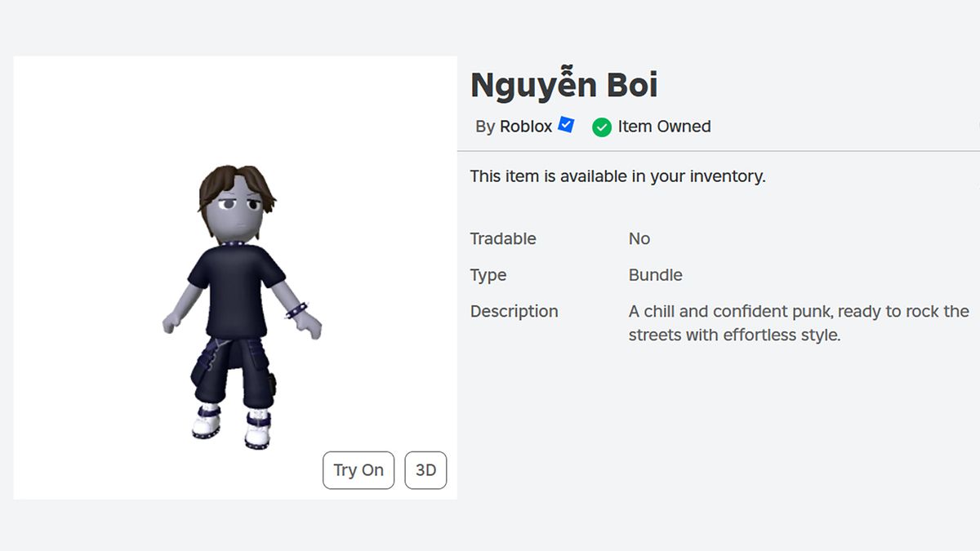Image resolution: width=980 pixels, height=551 pixels.
Task: Click the Description row label
Action: pyautogui.click(x=514, y=311)
